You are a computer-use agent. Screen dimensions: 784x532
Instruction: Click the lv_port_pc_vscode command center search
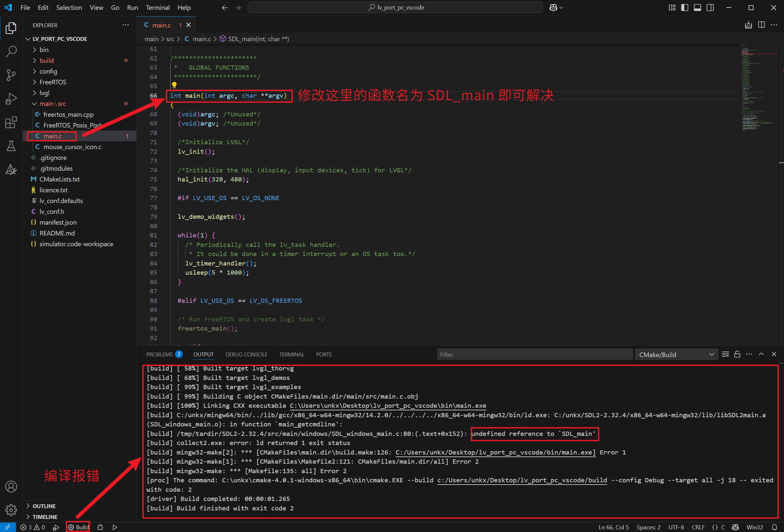coord(395,8)
